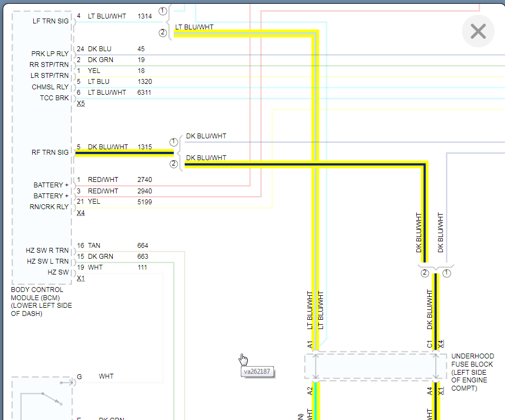Viewport: 505px width, 420px height.
Task: Select circuit number 5199 for RN/CRK RLY
Action: click(144, 202)
